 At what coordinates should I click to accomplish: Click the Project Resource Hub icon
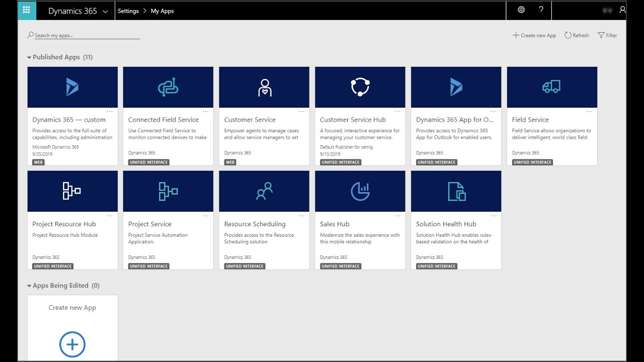click(x=72, y=191)
